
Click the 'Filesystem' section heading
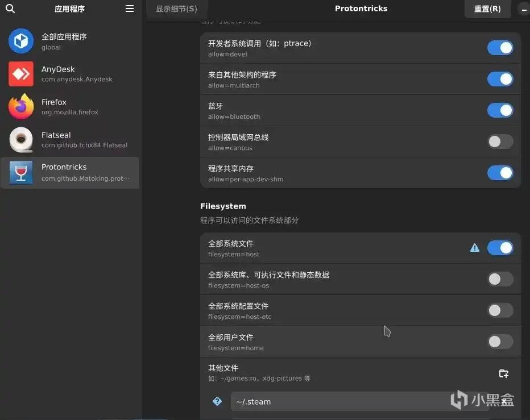[223, 206]
